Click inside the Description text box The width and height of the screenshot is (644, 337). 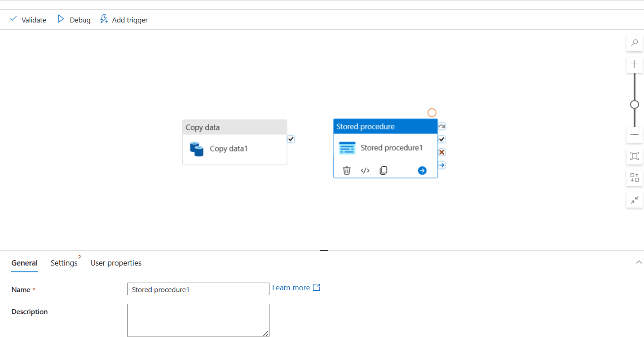click(x=198, y=319)
